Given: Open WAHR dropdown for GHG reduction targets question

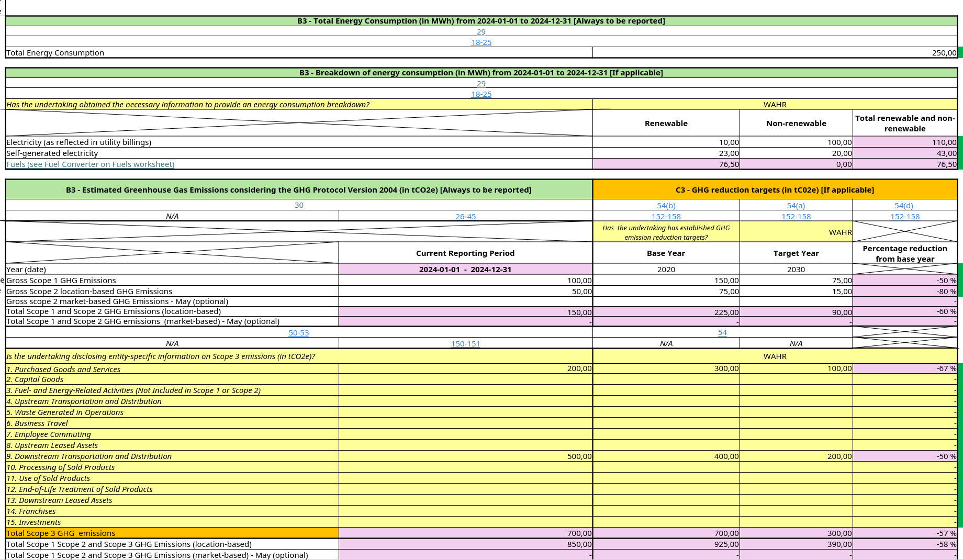Looking at the screenshot, I should click(796, 232).
